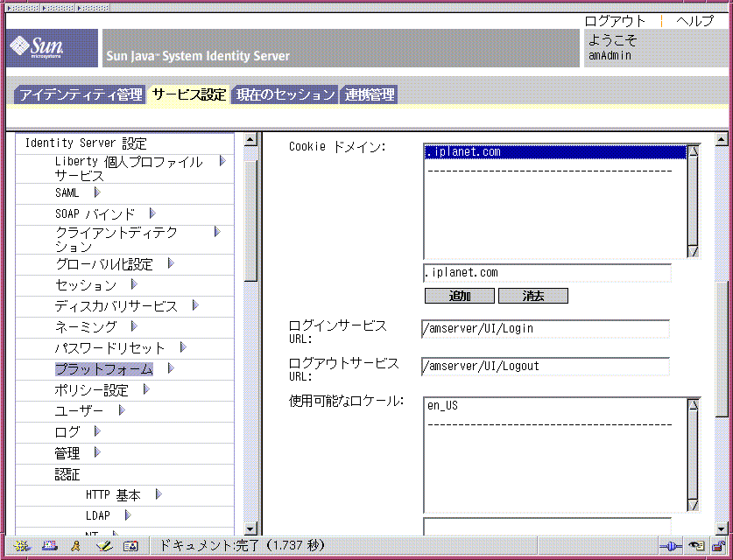Click the online/offline plug icon
This screenshot has height=560, width=733.
tap(670, 545)
